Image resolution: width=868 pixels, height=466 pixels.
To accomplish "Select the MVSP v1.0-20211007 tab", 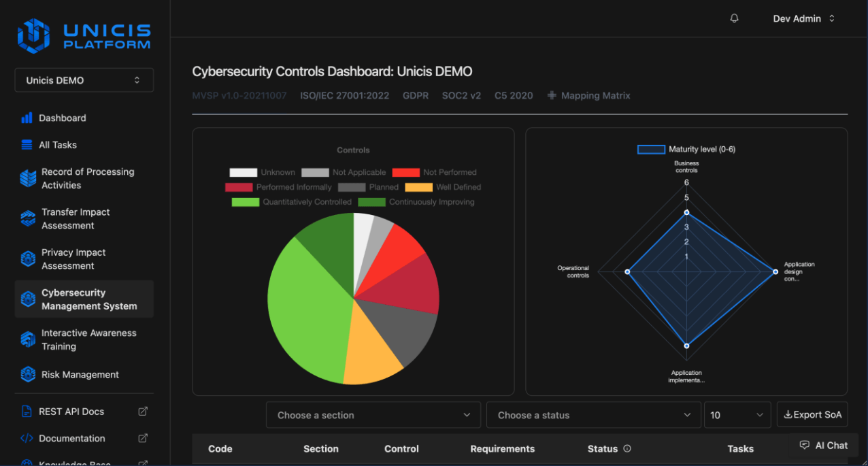I will [x=239, y=96].
